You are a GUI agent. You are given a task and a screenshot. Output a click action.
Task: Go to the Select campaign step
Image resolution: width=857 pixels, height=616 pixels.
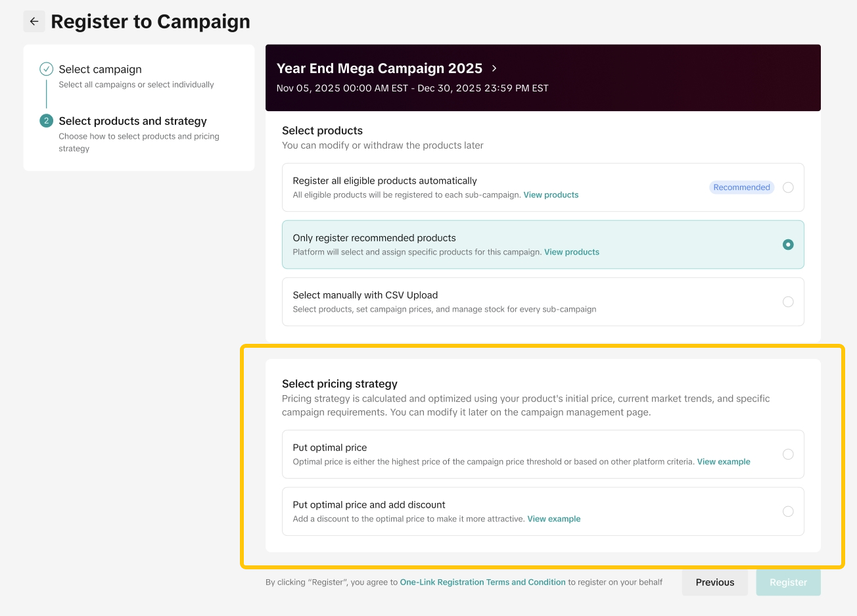click(x=100, y=70)
